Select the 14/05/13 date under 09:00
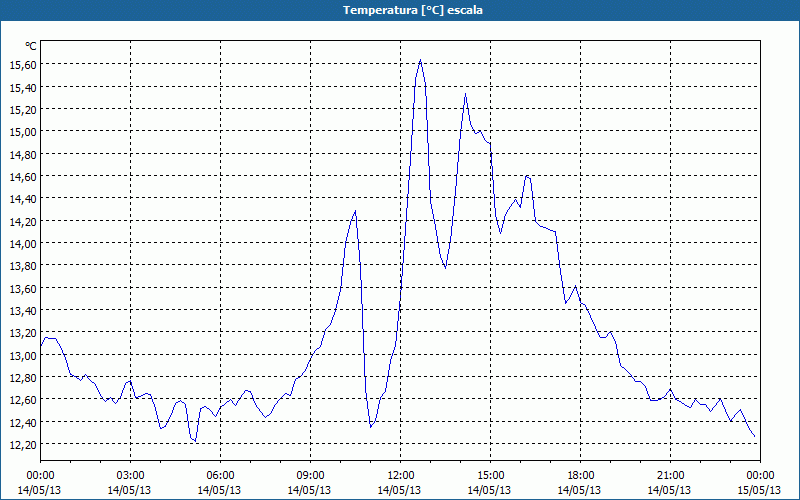Viewport: 800px width, 500px height. point(309,490)
